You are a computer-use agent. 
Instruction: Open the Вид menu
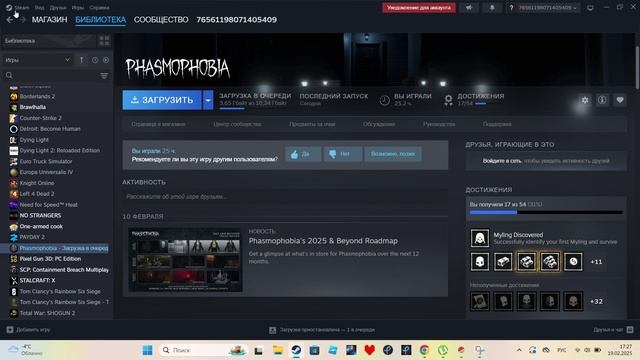pyautogui.click(x=40, y=8)
